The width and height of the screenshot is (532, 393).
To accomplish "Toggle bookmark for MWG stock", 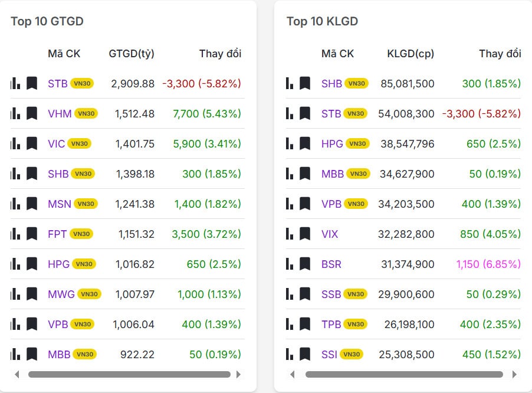I will (32, 294).
